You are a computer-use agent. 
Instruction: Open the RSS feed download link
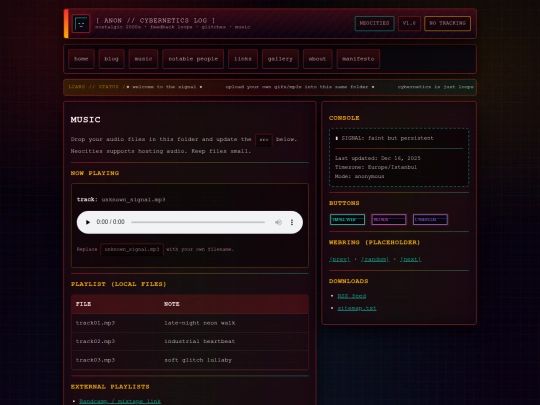(352, 296)
